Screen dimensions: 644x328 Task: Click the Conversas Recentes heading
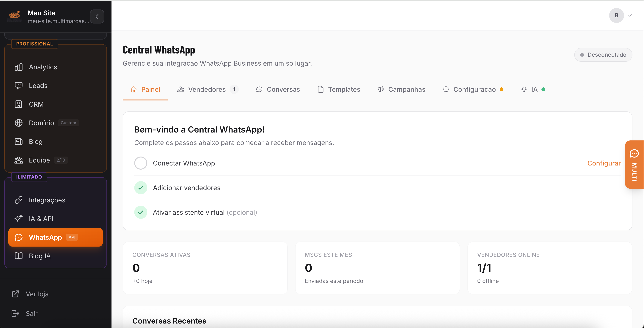coord(169,321)
